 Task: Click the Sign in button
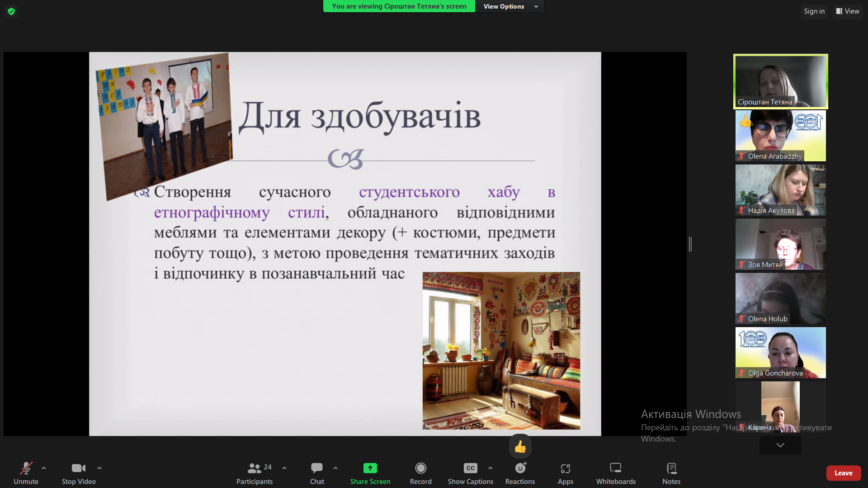pos(814,11)
